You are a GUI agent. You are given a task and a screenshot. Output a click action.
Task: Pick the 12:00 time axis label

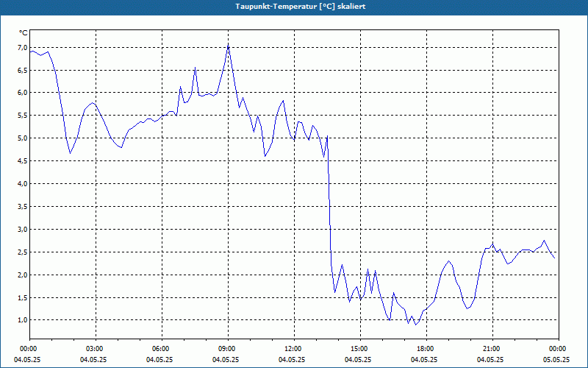(293, 349)
